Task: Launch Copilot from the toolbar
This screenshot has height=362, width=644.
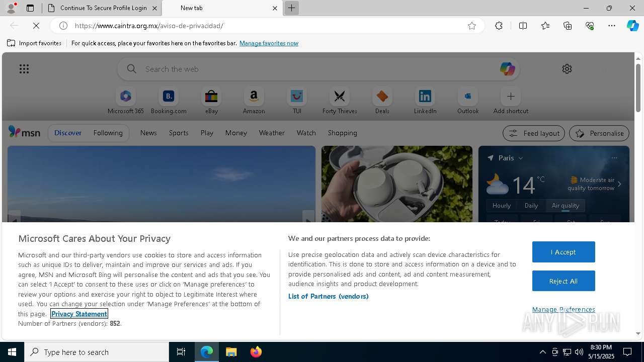Action: tap(632, 26)
